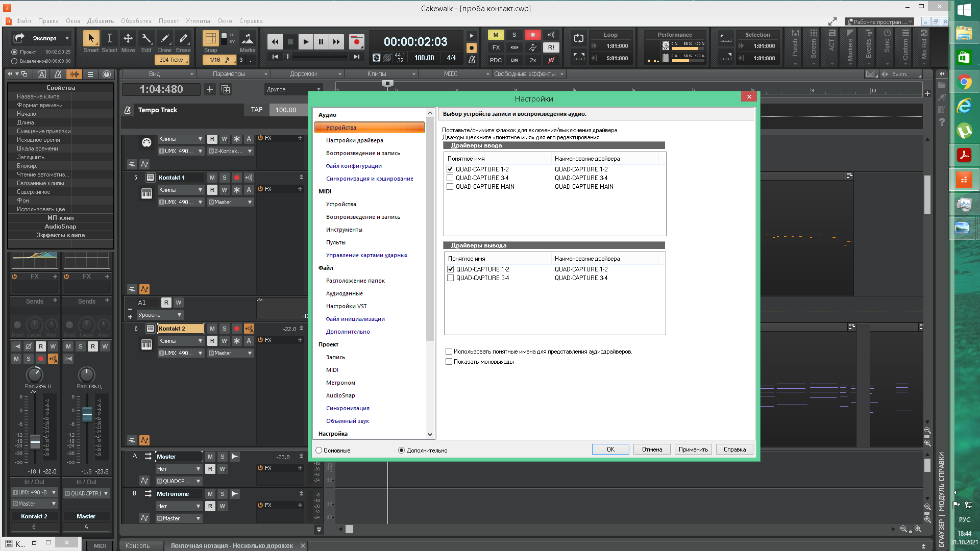Viewport: 980px width, 551px height.
Task: Select the Основные radio button
Action: 319,450
